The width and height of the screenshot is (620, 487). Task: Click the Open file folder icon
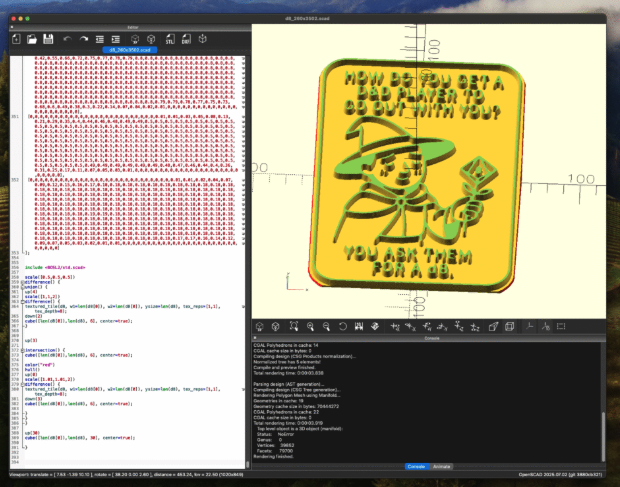32,38
